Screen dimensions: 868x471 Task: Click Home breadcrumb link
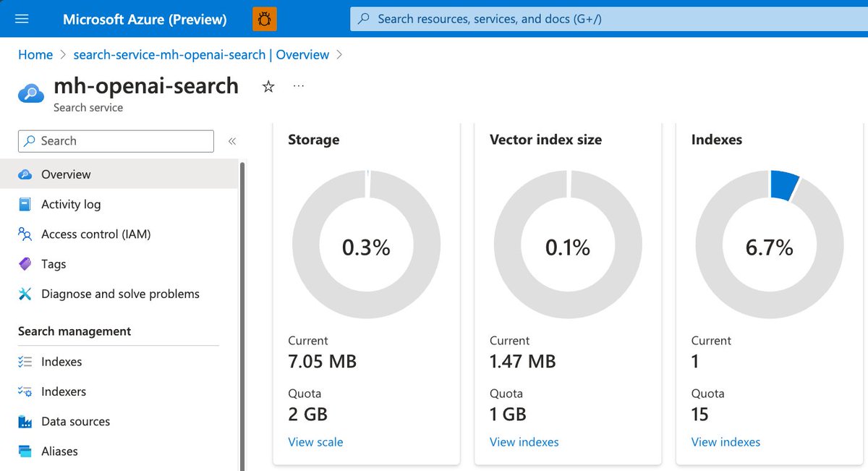[x=35, y=55]
